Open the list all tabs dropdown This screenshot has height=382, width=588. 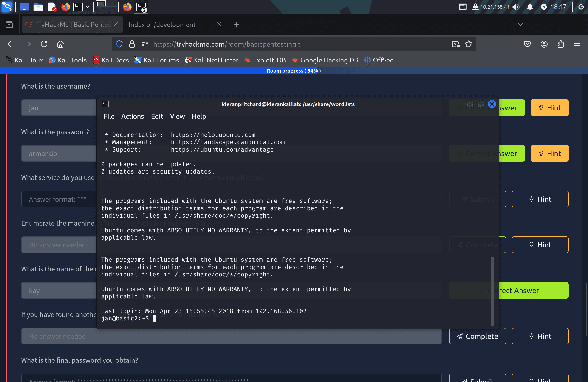tap(520, 24)
